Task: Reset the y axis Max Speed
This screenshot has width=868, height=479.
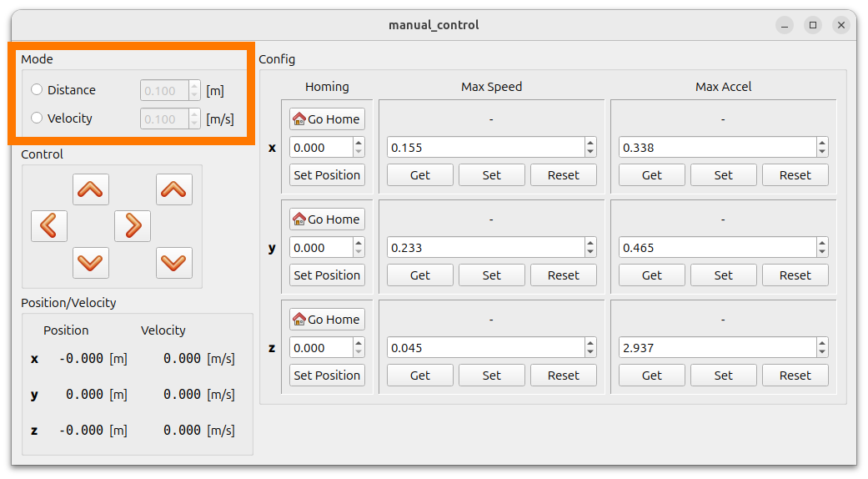Action: [x=564, y=275]
